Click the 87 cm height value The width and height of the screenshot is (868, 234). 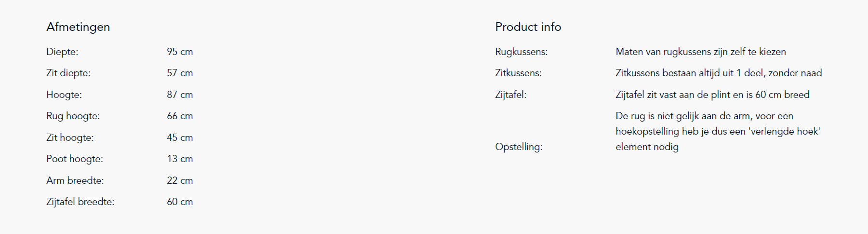180,95
